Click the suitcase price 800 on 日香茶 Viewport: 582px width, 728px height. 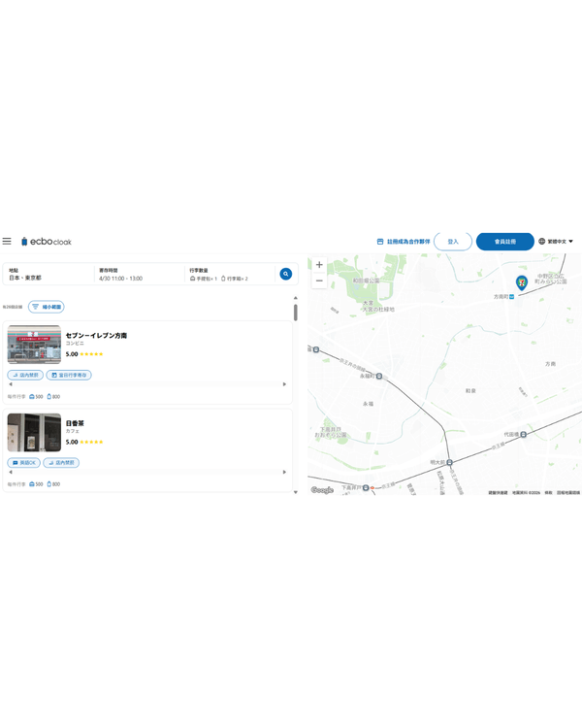[x=53, y=484]
